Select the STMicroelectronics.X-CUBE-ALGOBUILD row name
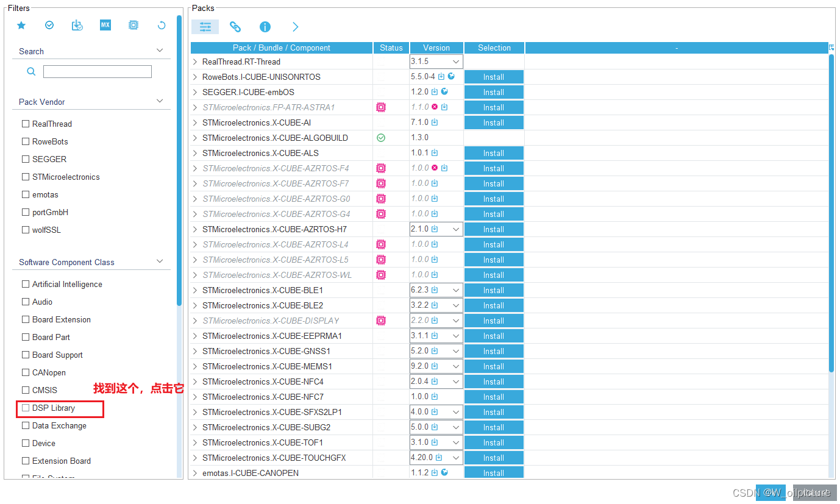Screen dimensions: 840x504 [275, 138]
